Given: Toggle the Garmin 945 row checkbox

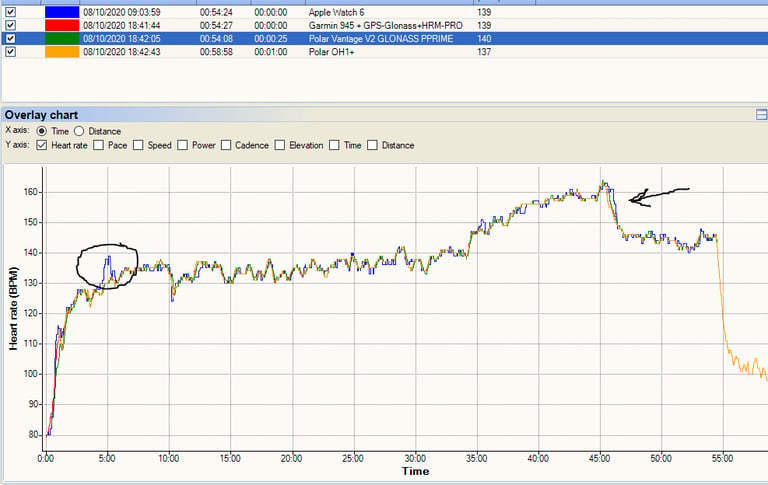Looking at the screenshot, I should 10,25.
